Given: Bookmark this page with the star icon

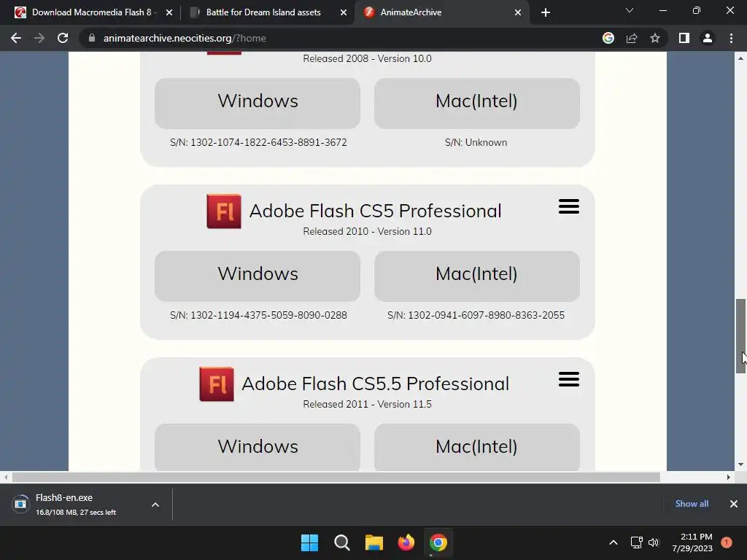Looking at the screenshot, I should point(655,38).
